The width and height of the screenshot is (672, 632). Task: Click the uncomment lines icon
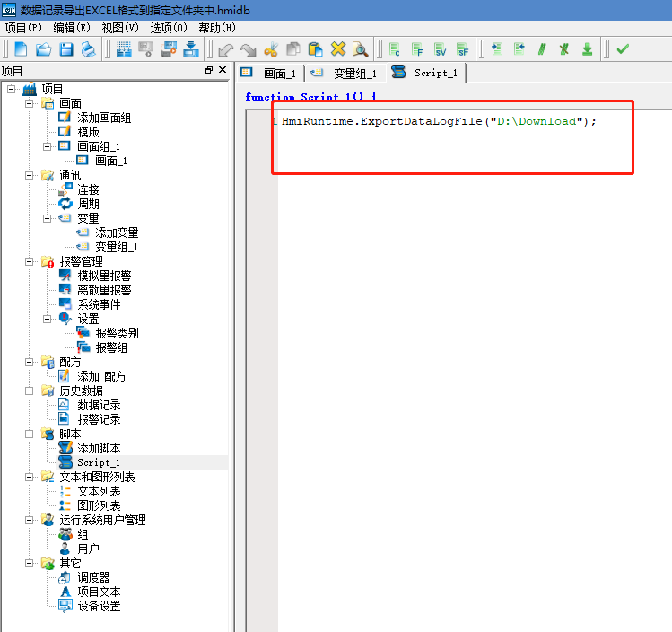tap(564, 48)
